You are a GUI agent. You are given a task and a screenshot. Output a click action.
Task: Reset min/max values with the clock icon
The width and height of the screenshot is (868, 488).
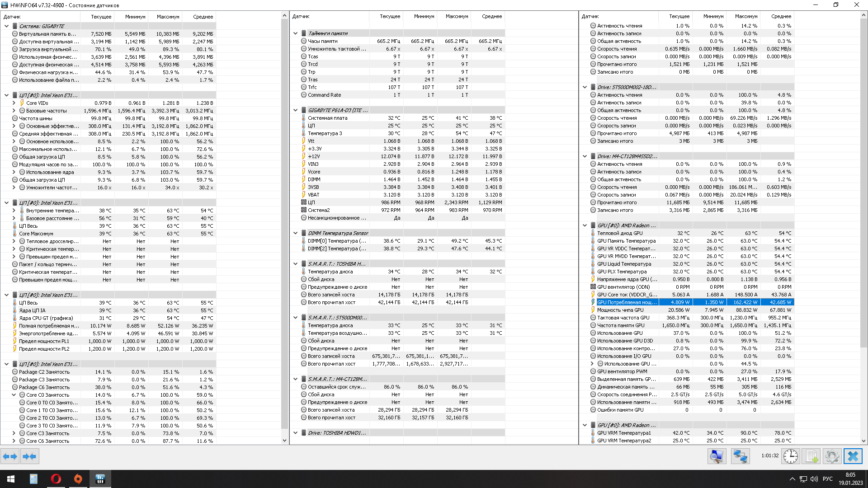pos(790,456)
